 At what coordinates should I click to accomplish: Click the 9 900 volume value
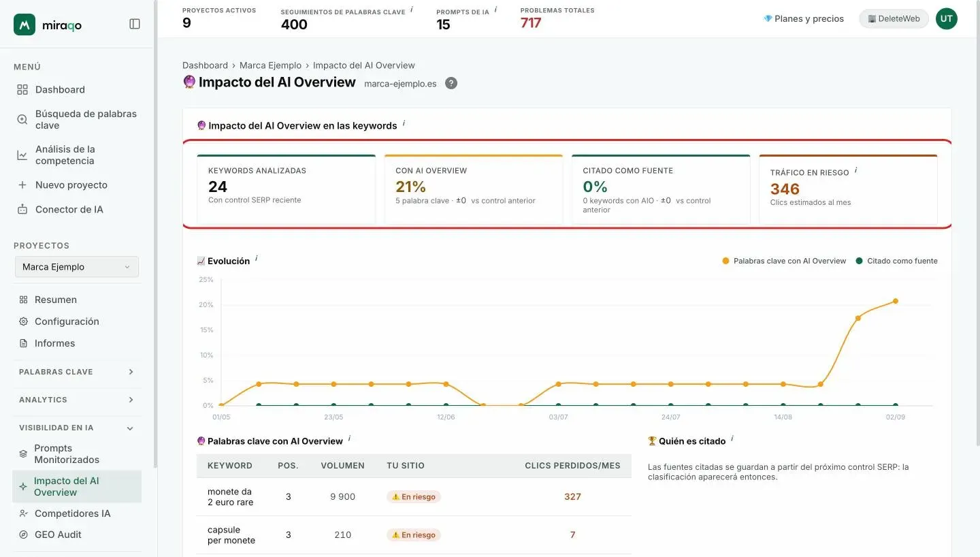[x=343, y=496]
